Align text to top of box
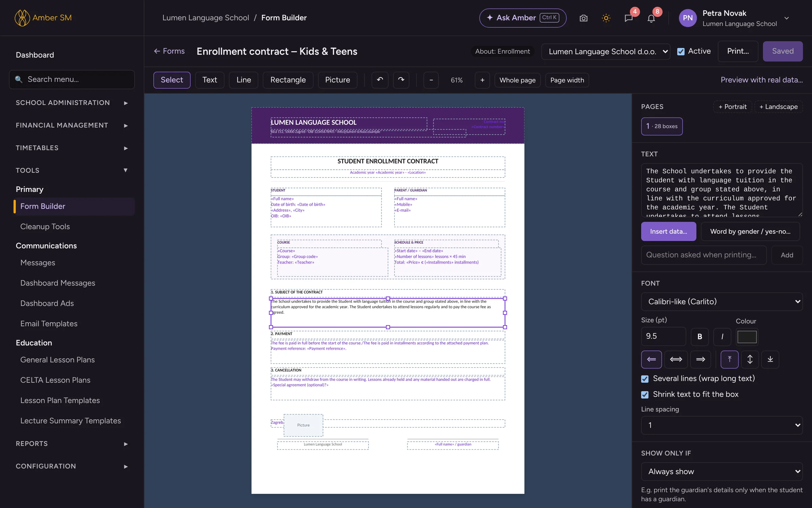 729,359
